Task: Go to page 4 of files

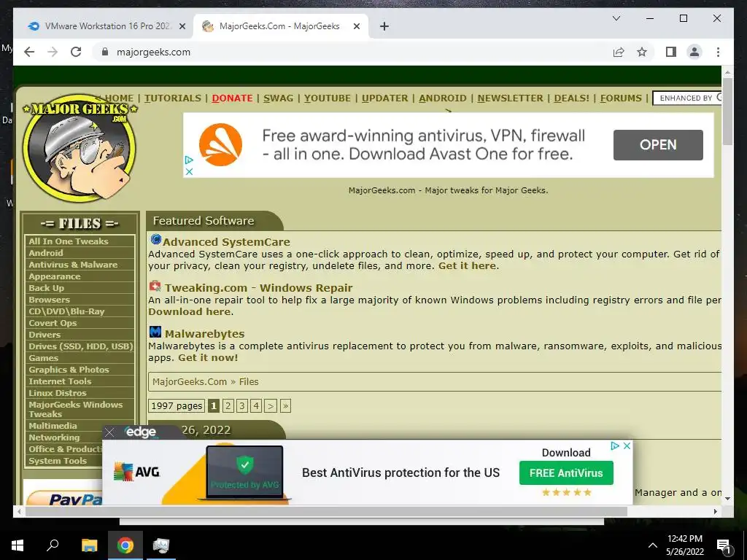Action: [x=256, y=405]
